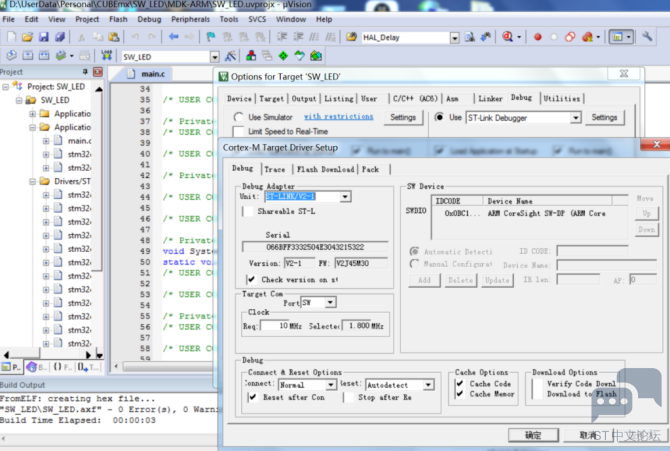670x451 pixels.
Task: Open Manage Run-Time Environment green diamond icon
Action: (x=283, y=56)
